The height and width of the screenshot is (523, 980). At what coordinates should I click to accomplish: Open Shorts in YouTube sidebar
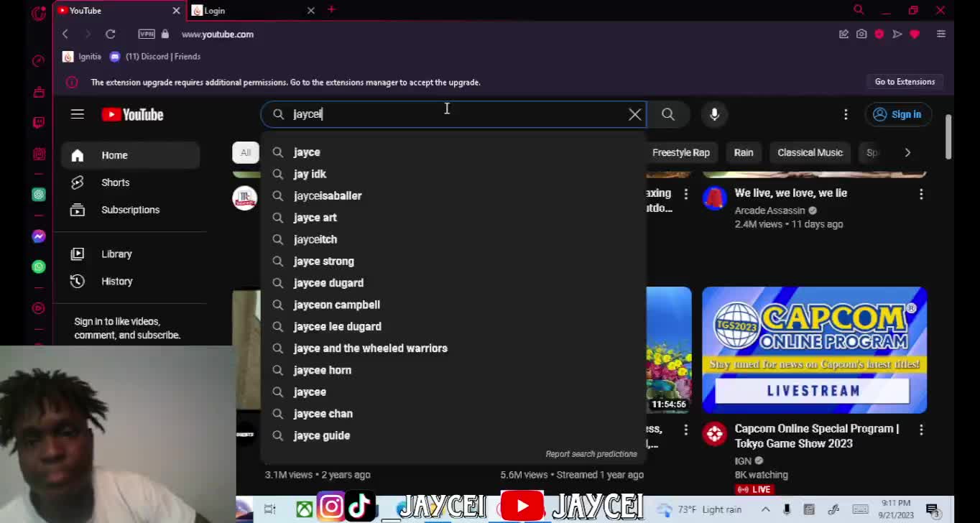[x=130, y=182]
